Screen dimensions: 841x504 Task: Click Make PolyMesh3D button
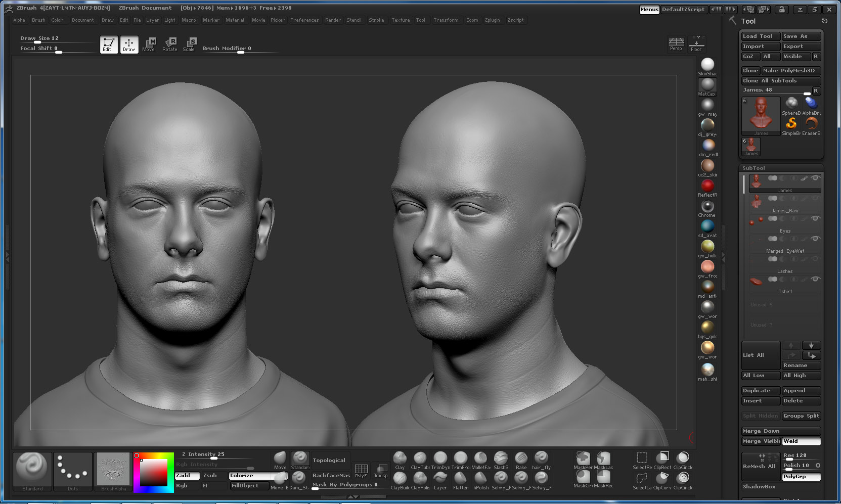(791, 71)
